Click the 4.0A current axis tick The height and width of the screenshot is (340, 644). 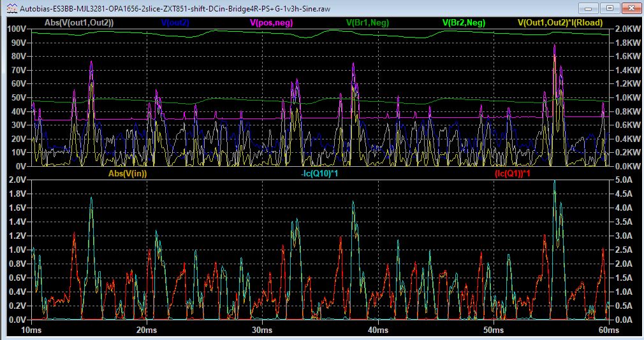(624, 208)
